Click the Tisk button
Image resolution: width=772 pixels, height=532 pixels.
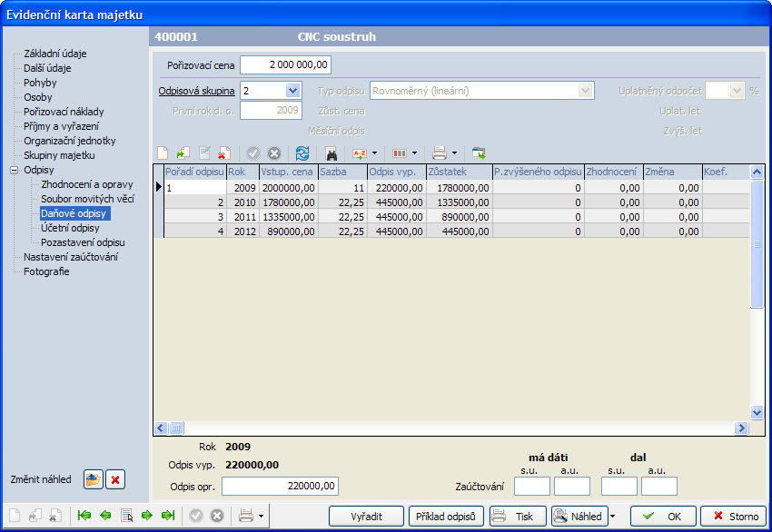pos(518,517)
